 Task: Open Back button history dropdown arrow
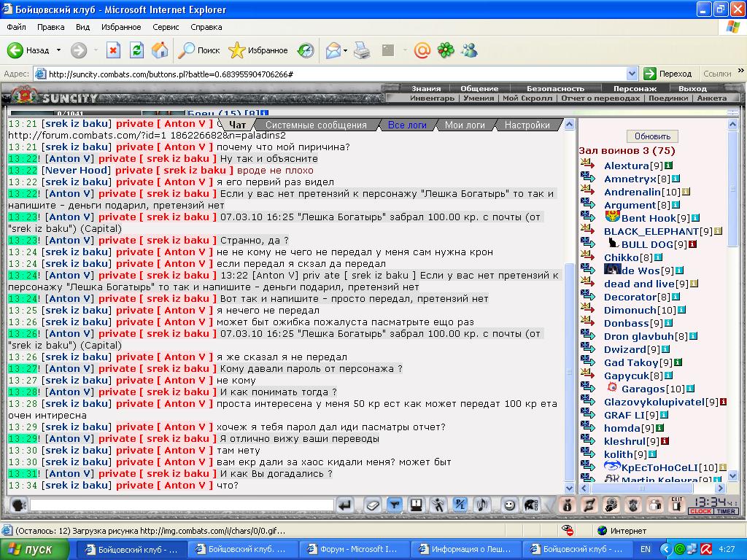point(58,50)
